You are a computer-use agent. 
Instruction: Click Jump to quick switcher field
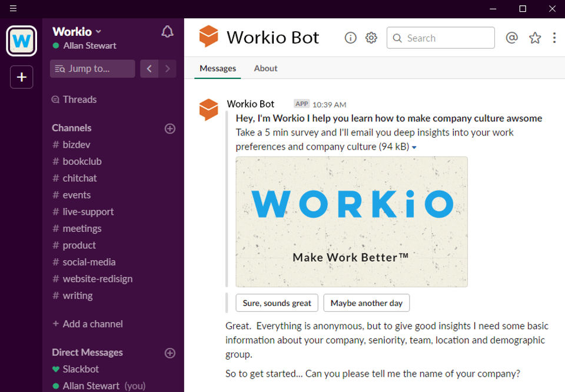pyautogui.click(x=92, y=68)
